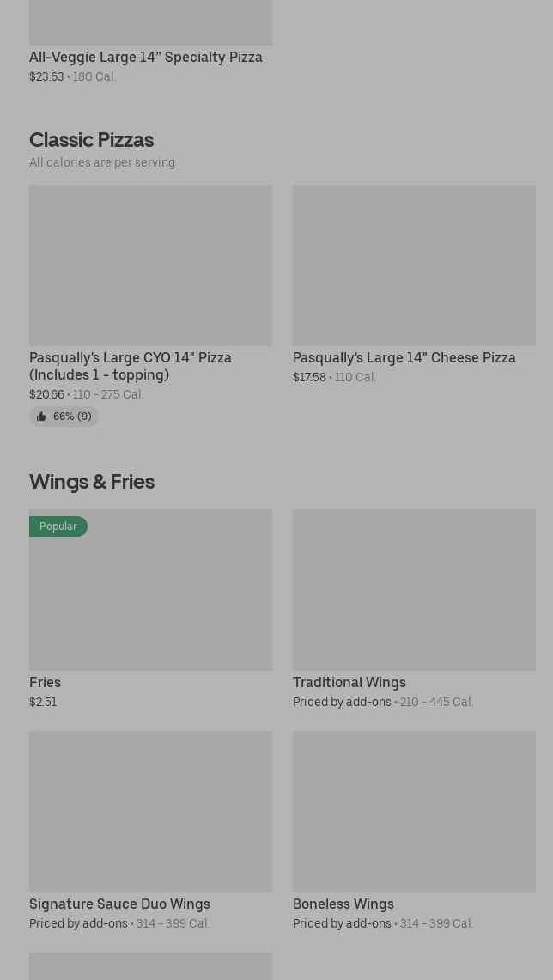Select the Pasqually's Large 14" Cheese Pizza title

(404, 357)
